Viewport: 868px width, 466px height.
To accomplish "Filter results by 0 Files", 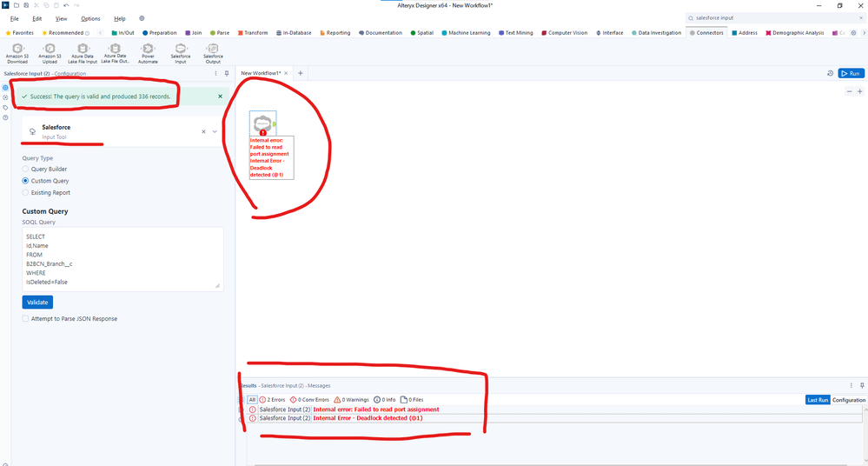I will 412,400.
